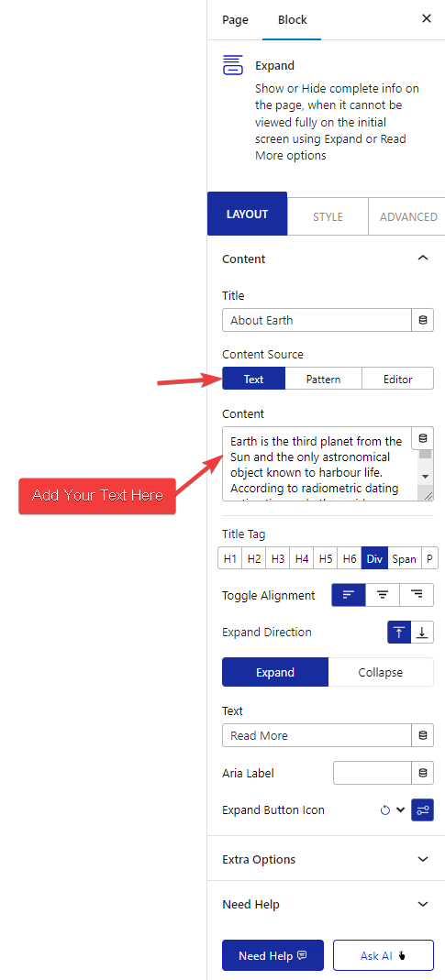The height and width of the screenshot is (980, 445).
Task: Expand the Extra Options section
Action: pyautogui.click(x=423, y=859)
